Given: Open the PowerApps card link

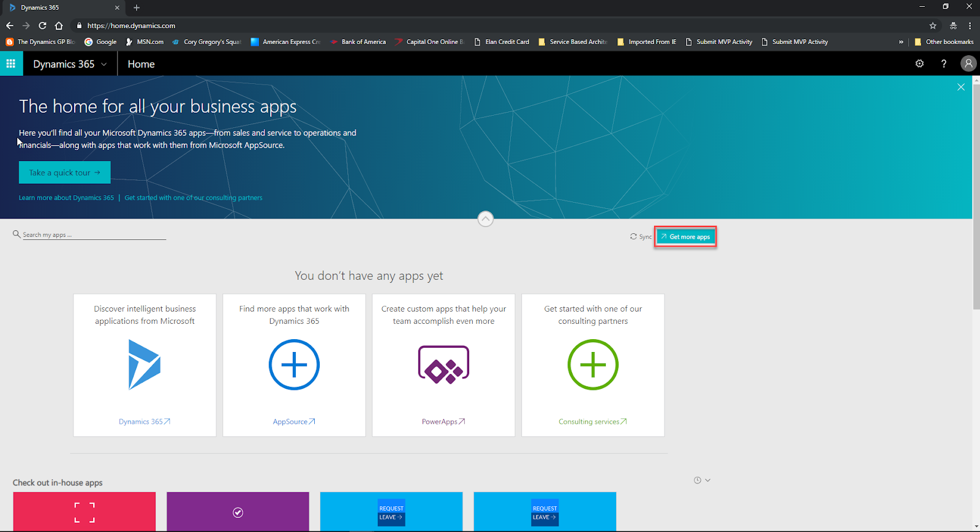Looking at the screenshot, I should tap(443, 422).
